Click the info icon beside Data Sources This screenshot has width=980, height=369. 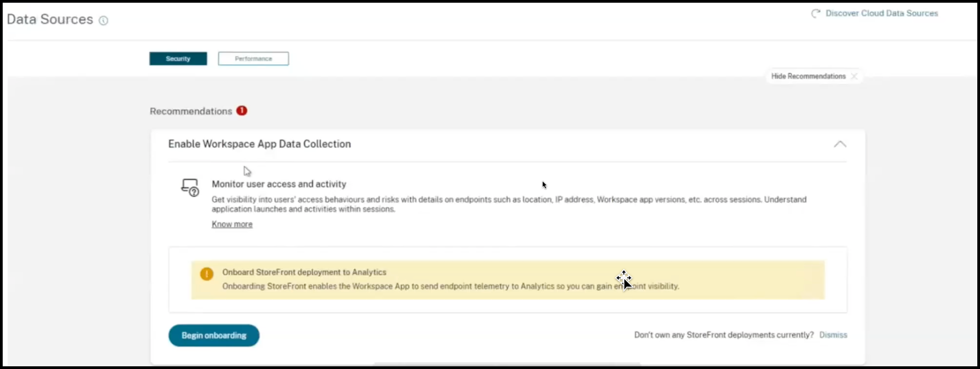[103, 20]
